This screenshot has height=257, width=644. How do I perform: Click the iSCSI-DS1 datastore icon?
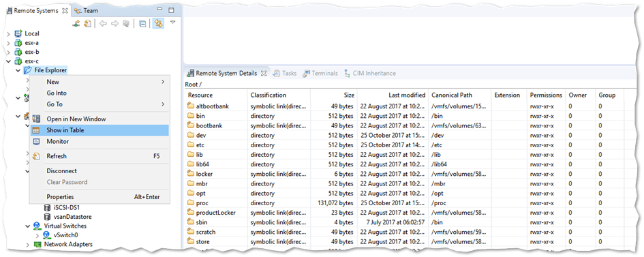click(48, 208)
